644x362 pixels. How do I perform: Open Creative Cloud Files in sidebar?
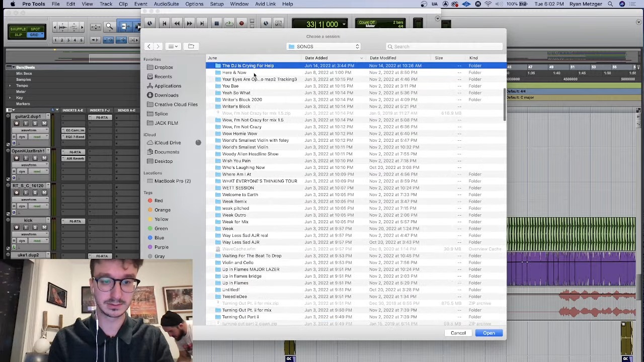point(176,105)
